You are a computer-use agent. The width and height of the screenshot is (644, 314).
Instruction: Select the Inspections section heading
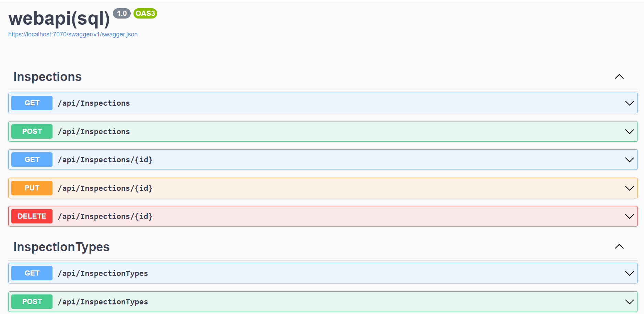48,77
